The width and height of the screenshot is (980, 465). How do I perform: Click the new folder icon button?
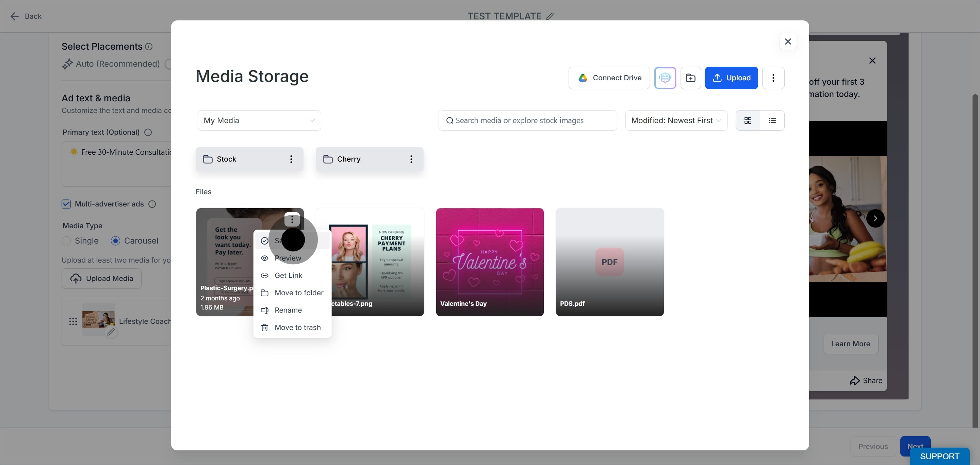point(690,78)
